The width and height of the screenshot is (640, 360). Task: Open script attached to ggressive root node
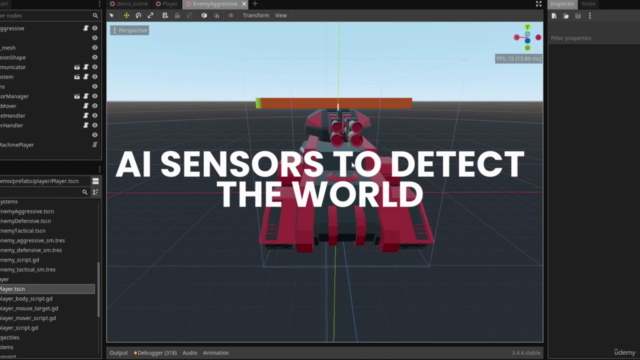86,28
